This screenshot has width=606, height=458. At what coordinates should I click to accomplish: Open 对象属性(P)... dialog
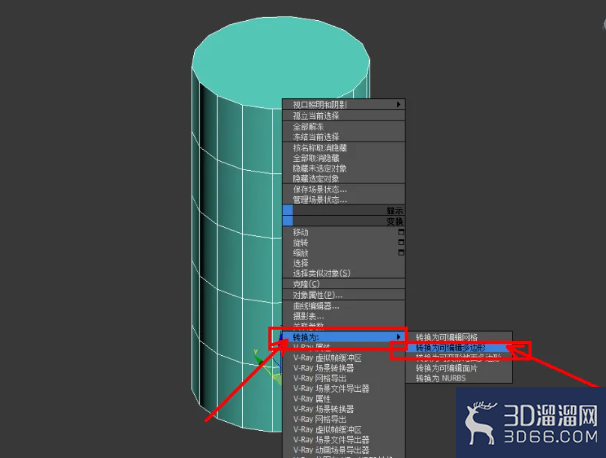point(344,295)
